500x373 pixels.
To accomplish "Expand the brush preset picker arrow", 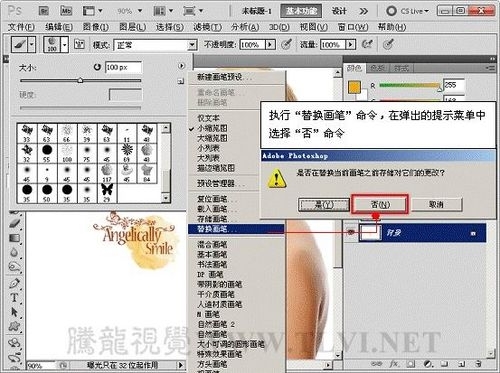I will click(65, 44).
